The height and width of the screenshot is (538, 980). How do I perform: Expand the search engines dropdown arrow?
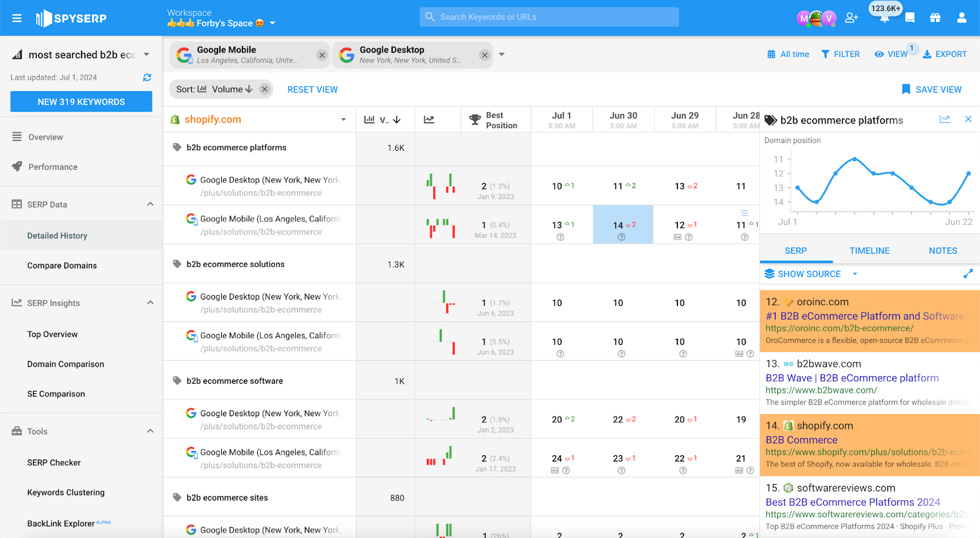click(502, 55)
